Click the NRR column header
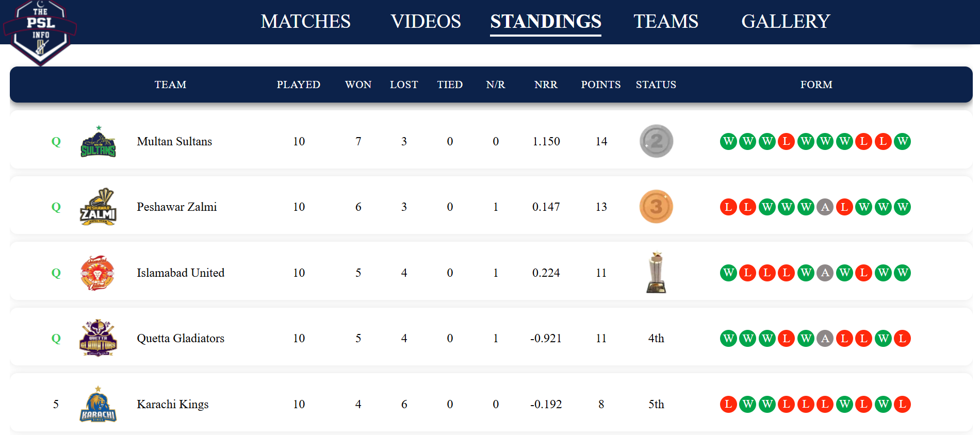The image size is (980, 435). pyautogui.click(x=546, y=85)
